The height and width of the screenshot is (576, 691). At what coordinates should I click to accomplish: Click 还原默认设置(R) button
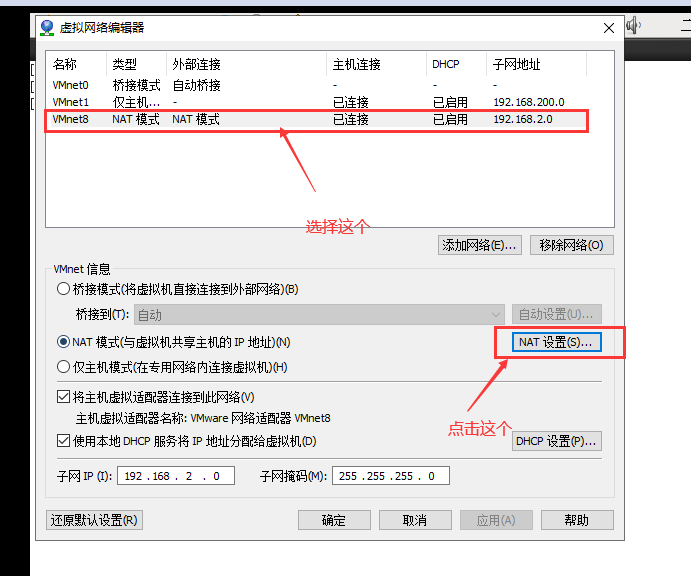94,520
